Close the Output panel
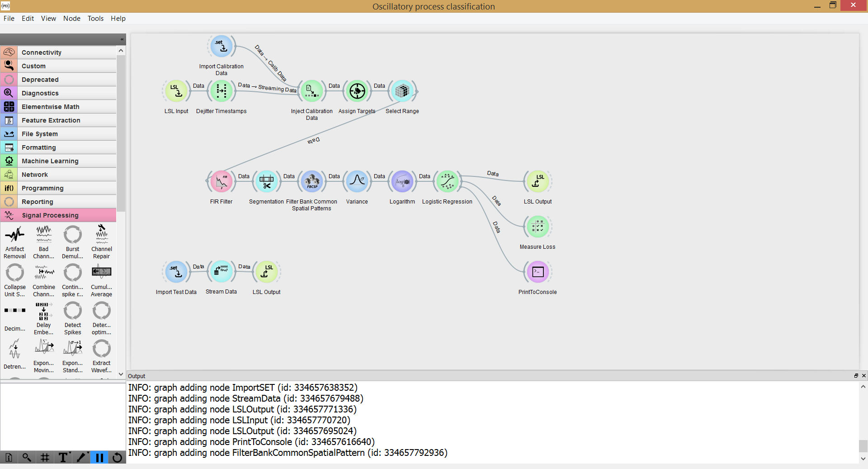This screenshot has height=469, width=868. pos(863,376)
